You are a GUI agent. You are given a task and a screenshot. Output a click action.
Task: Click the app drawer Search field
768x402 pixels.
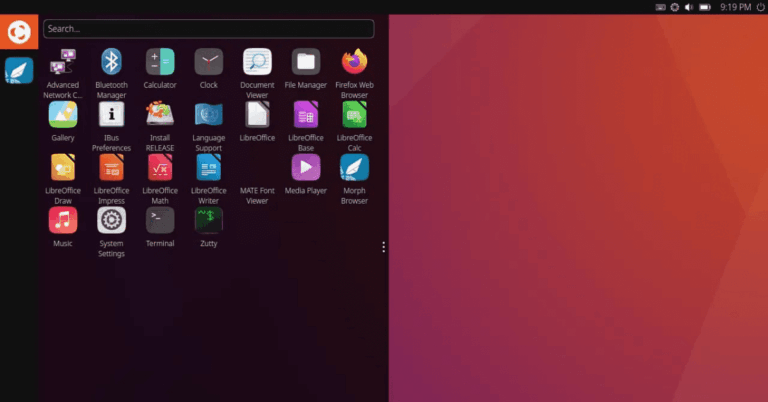[x=209, y=29]
